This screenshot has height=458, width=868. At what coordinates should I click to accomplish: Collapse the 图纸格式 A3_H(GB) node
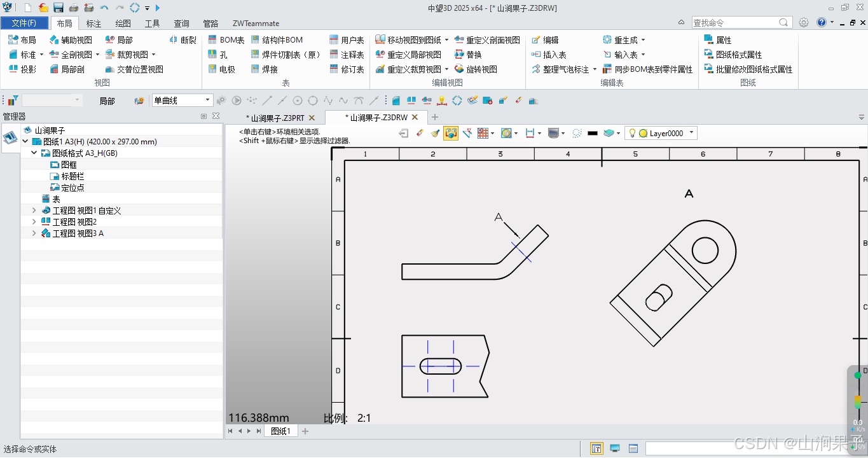[34, 153]
